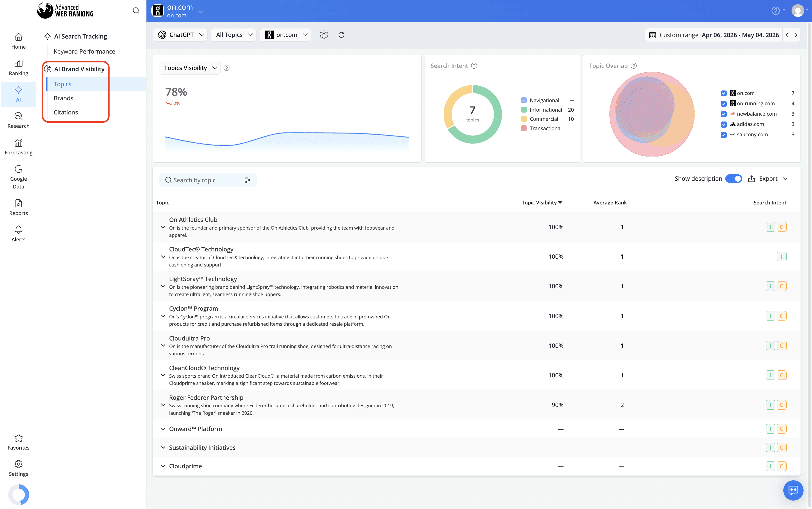Open filter settings gear icon

(x=324, y=35)
